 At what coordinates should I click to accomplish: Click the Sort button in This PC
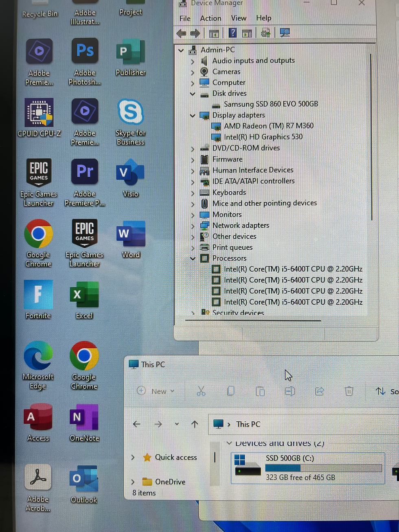point(386,392)
